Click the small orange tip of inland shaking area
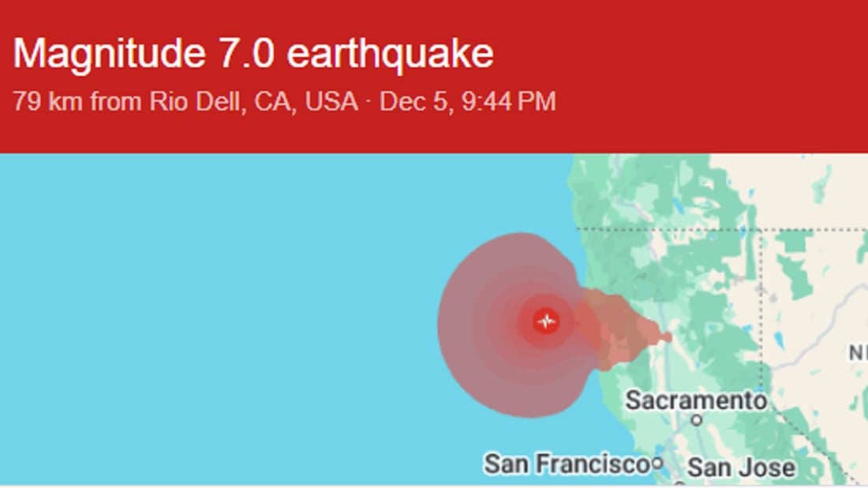The width and height of the screenshot is (868, 488). 667,337
